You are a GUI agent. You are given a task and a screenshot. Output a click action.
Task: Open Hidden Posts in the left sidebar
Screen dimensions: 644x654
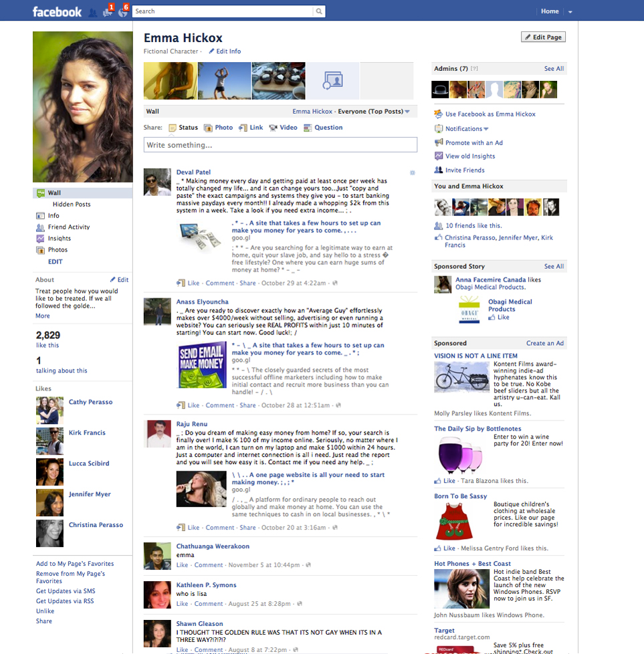pyautogui.click(x=72, y=205)
